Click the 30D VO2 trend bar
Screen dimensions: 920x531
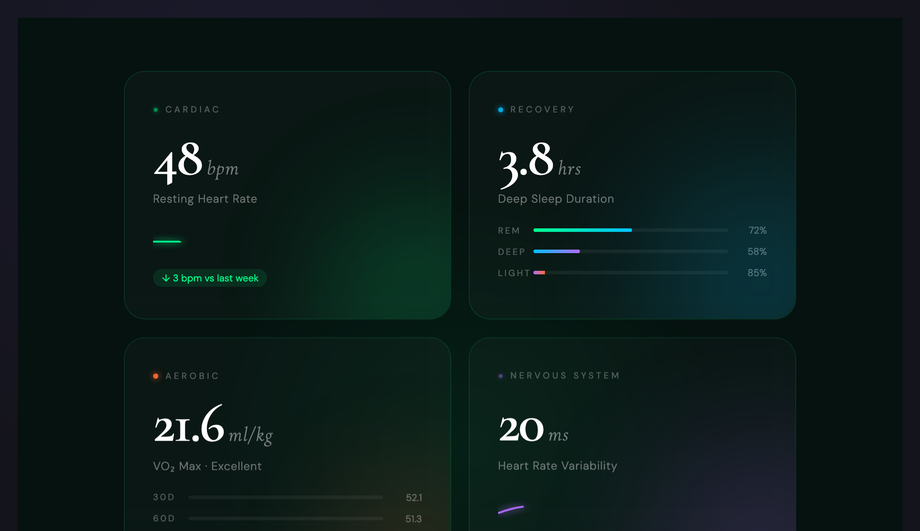pos(286,497)
